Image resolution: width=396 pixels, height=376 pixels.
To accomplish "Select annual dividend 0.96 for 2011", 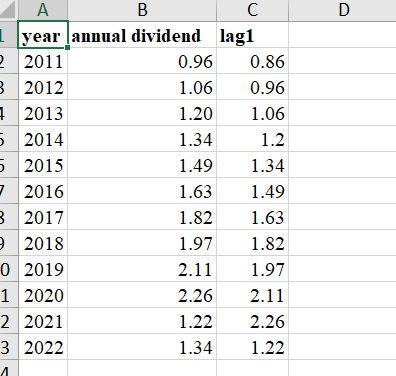I will click(x=142, y=61).
